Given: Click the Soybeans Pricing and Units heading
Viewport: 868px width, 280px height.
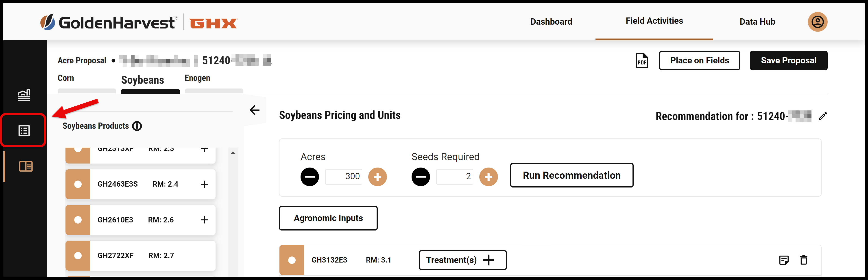Looking at the screenshot, I should [340, 115].
